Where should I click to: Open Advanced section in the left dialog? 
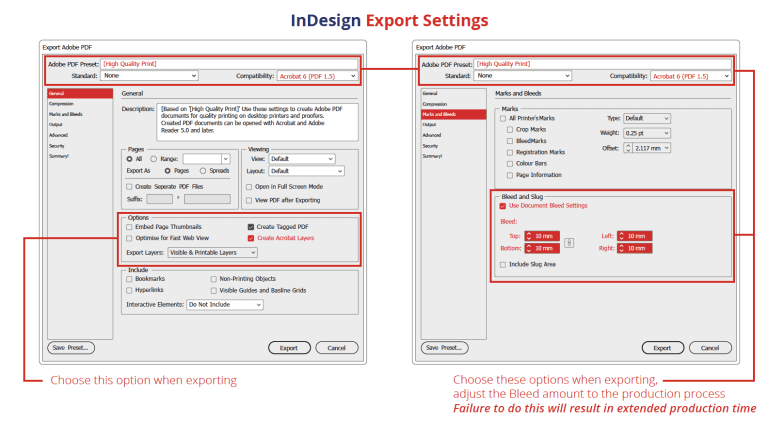[x=58, y=135]
